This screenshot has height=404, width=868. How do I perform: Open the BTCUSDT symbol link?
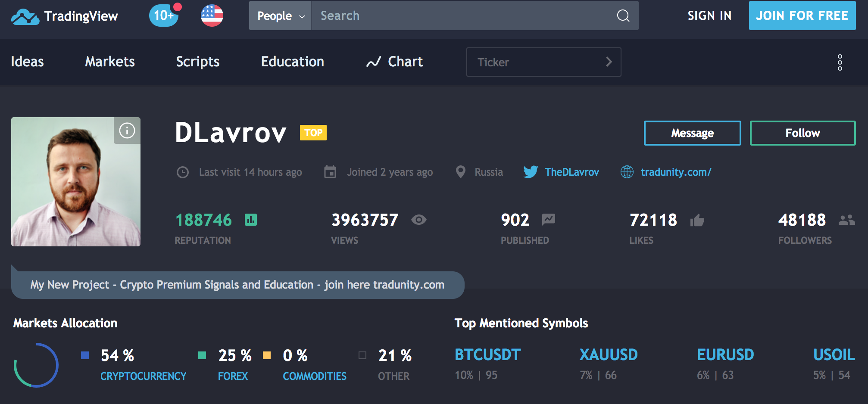(487, 355)
